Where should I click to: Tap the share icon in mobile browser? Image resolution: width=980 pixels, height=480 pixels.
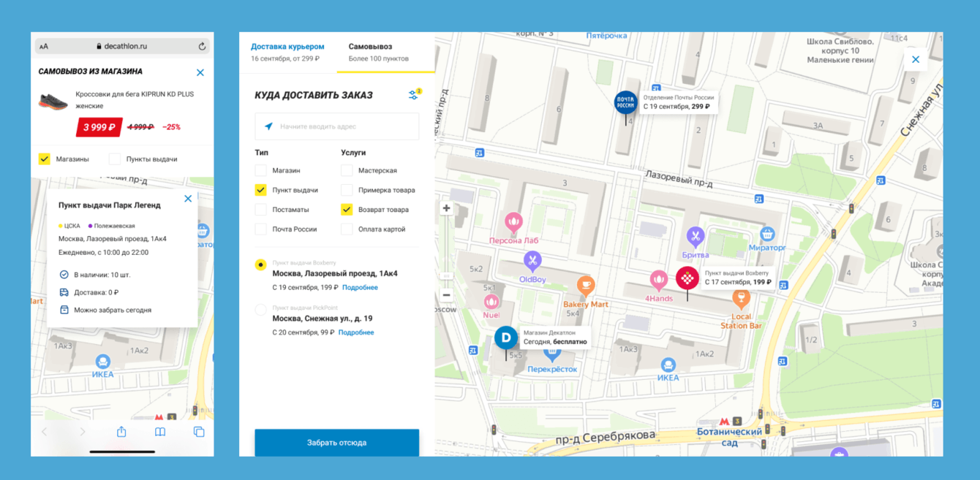[121, 432]
